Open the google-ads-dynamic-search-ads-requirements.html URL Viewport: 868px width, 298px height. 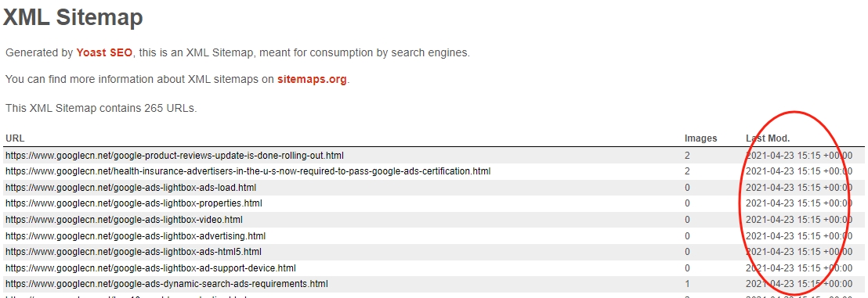(x=167, y=284)
